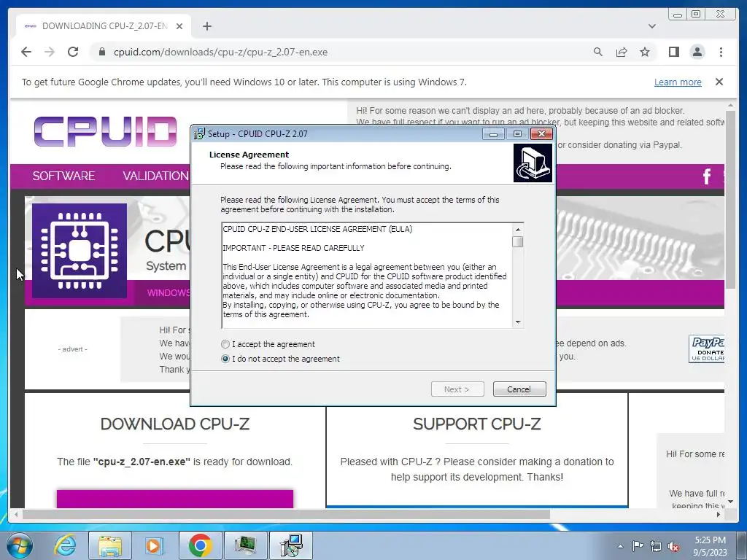Show hidden system tray icons
This screenshot has height=560, width=747.
(620, 546)
